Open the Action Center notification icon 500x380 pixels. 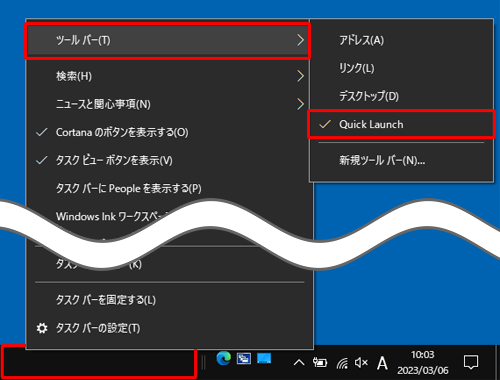click(471, 362)
